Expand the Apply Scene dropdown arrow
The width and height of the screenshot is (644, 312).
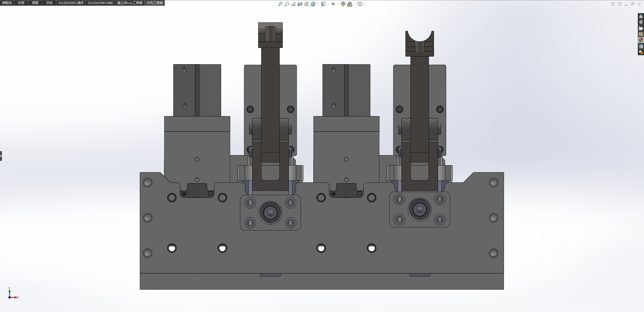point(355,4)
